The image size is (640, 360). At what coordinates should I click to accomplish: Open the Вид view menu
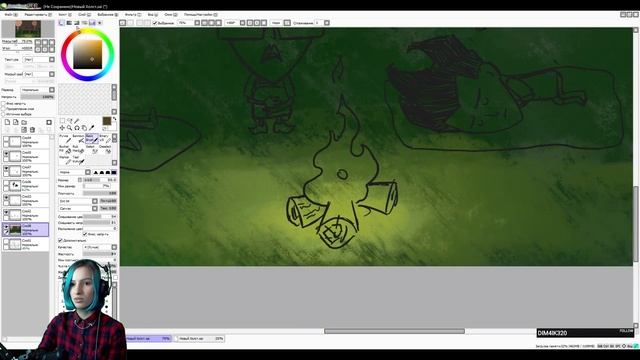tap(153, 15)
